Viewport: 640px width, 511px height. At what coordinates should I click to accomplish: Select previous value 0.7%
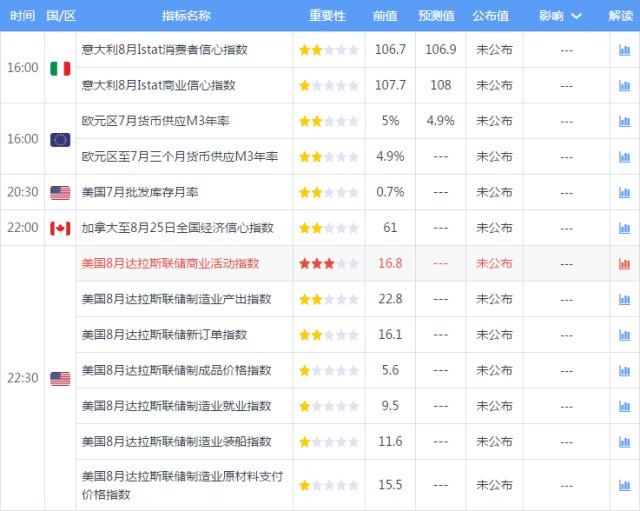coord(390,192)
